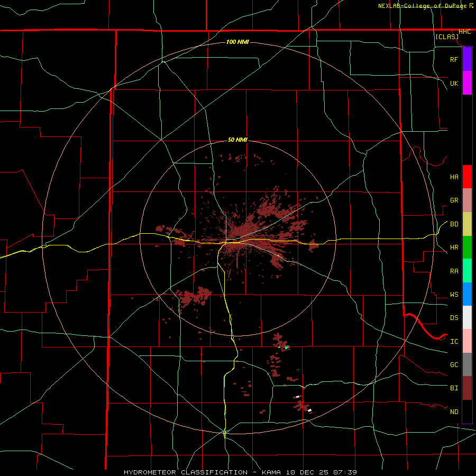
Task: Click the 100 NMI range ring label
Action: [237, 42]
